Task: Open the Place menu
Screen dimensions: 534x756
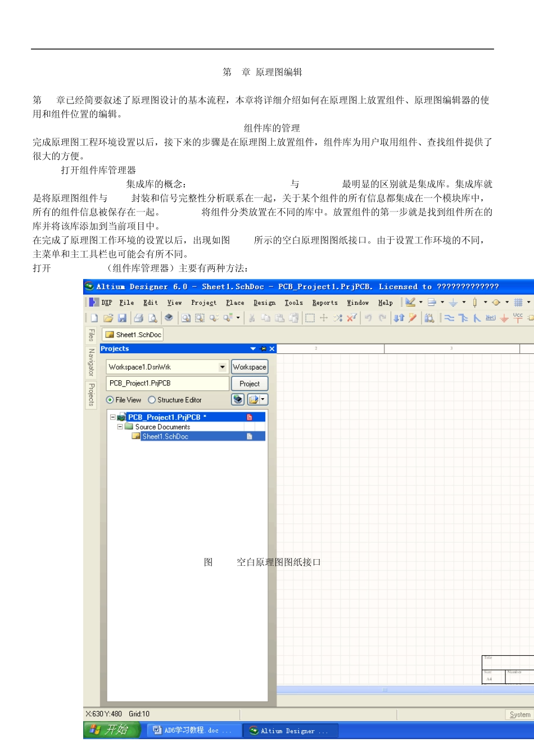Action: tap(235, 303)
